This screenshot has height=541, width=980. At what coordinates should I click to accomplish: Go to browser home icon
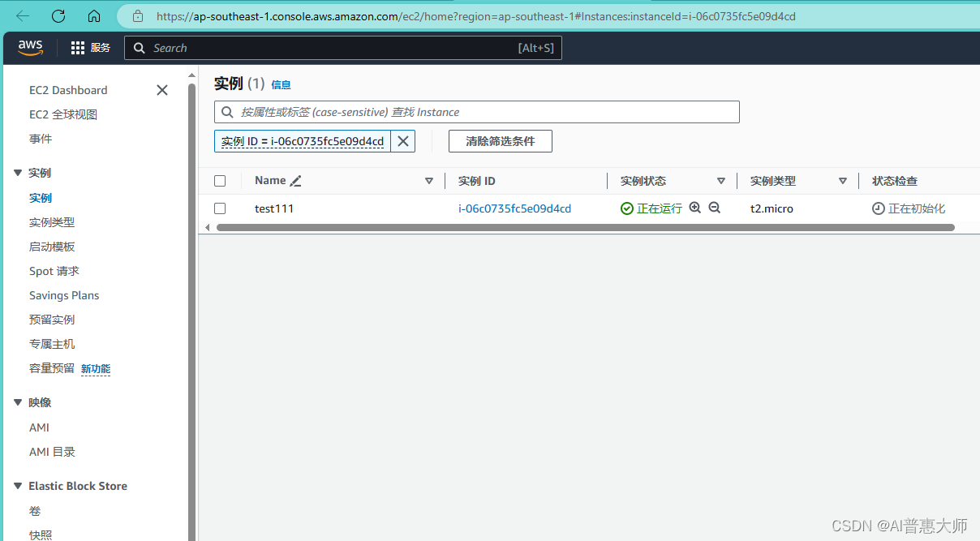pos(94,15)
